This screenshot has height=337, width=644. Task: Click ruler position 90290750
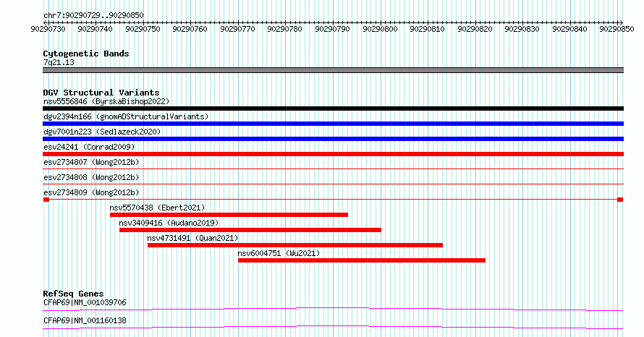143,29
